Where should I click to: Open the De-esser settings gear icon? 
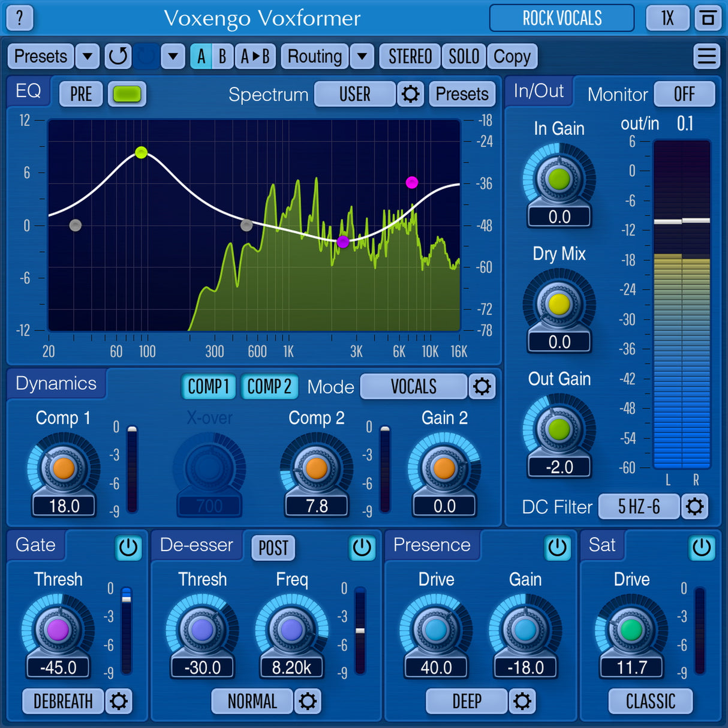click(x=308, y=702)
